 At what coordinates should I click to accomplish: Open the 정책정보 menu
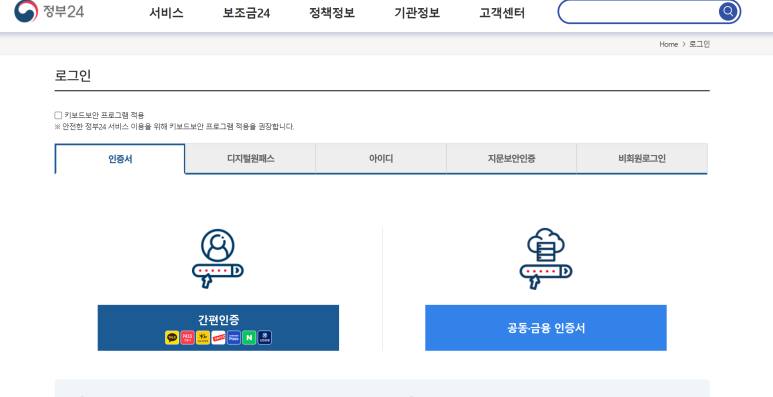pos(332,13)
